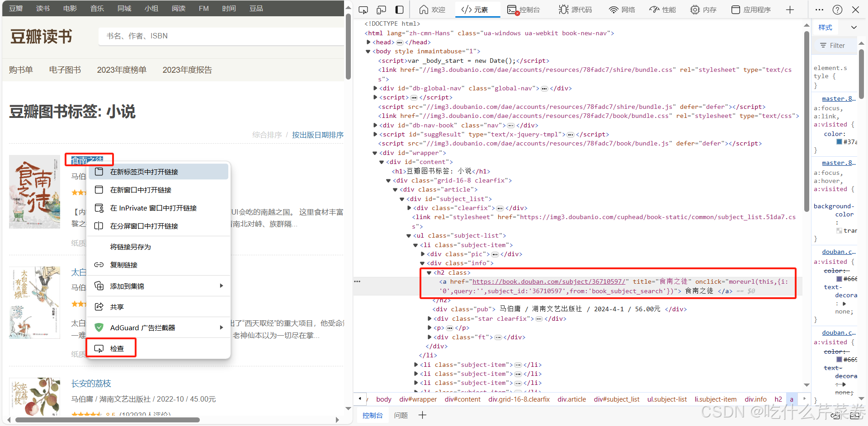Image resolution: width=868 pixels, height=426 pixels.
Task: Select li.subject-item in breadcrumb bar
Action: 716,399
